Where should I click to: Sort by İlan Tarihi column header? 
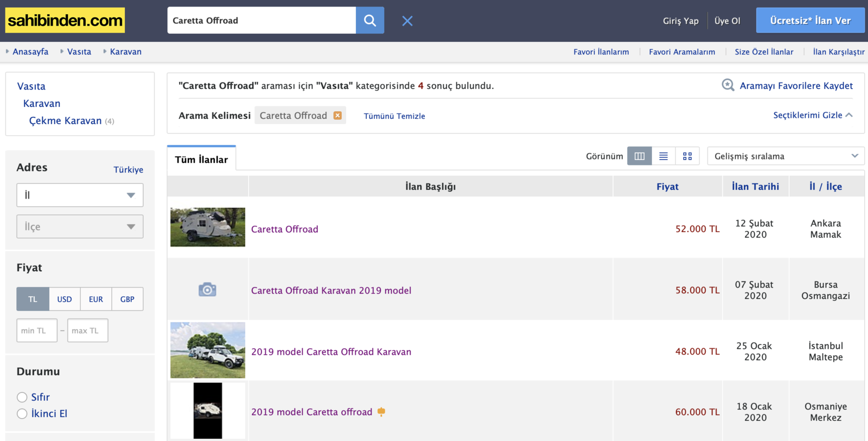tap(755, 187)
